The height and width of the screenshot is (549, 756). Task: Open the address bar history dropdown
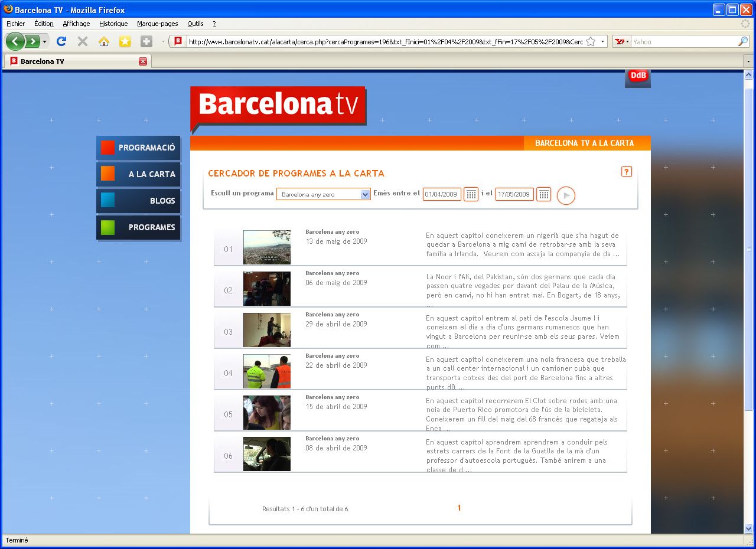click(603, 42)
